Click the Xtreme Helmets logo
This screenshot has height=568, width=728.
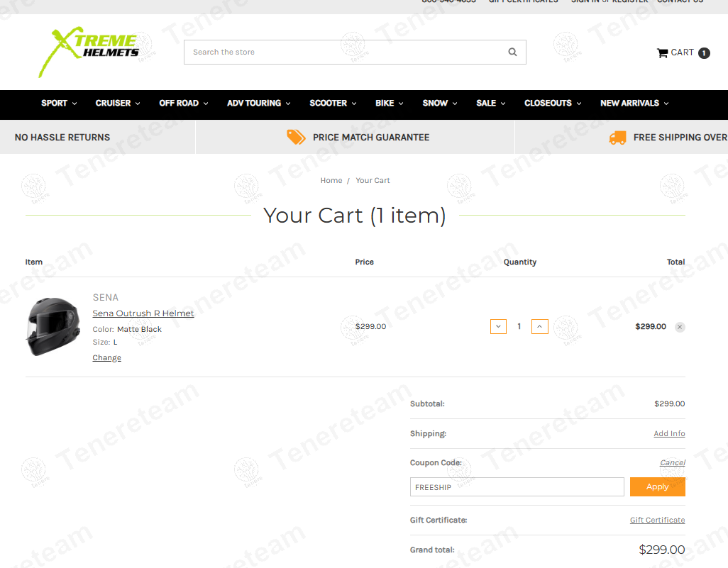(89, 52)
